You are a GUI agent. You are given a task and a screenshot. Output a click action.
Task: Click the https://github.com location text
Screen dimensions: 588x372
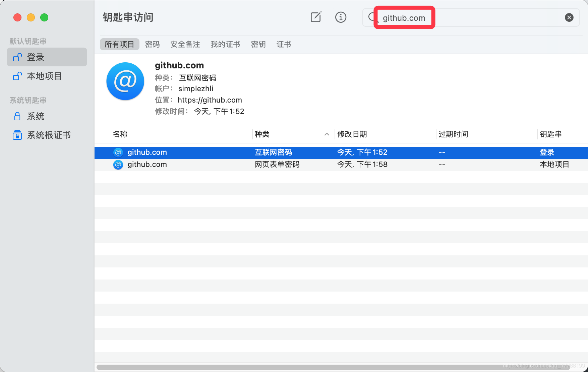210,100
